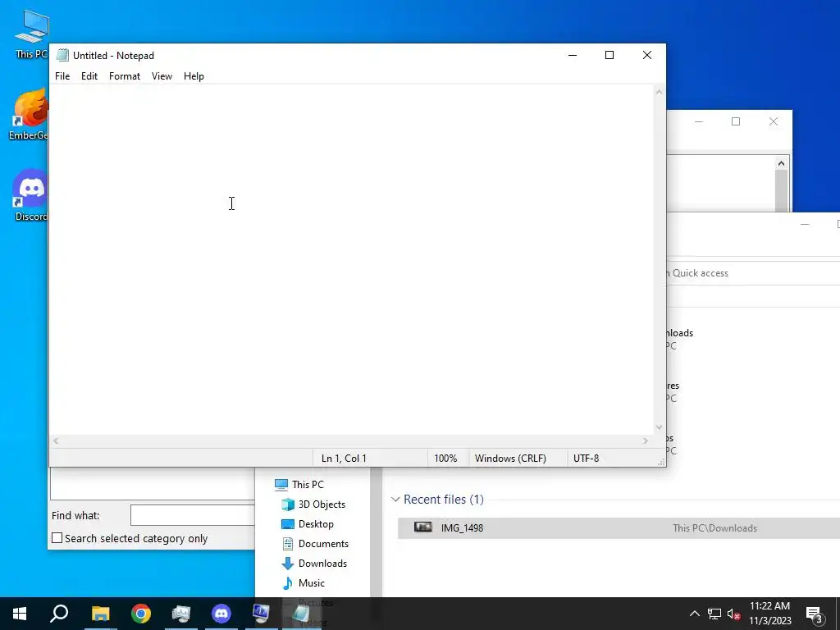The width and height of the screenshot is (840, 630).
Task: Click inside the Notepad text area
Action: click(351, 260)
